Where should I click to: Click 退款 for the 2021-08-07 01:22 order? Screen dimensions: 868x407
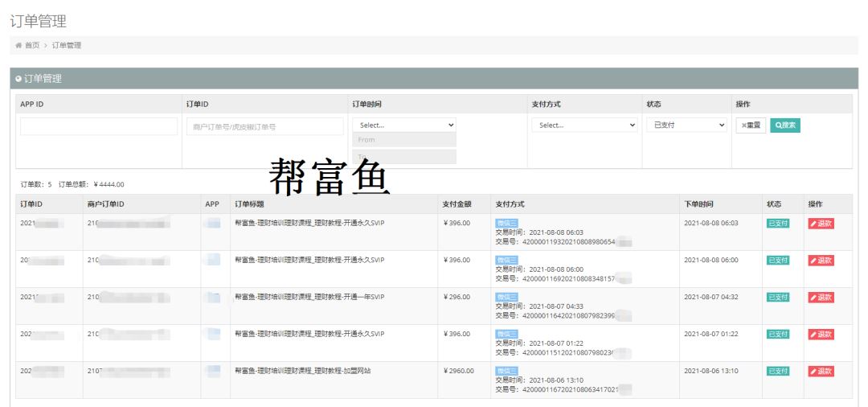(821, 335)
